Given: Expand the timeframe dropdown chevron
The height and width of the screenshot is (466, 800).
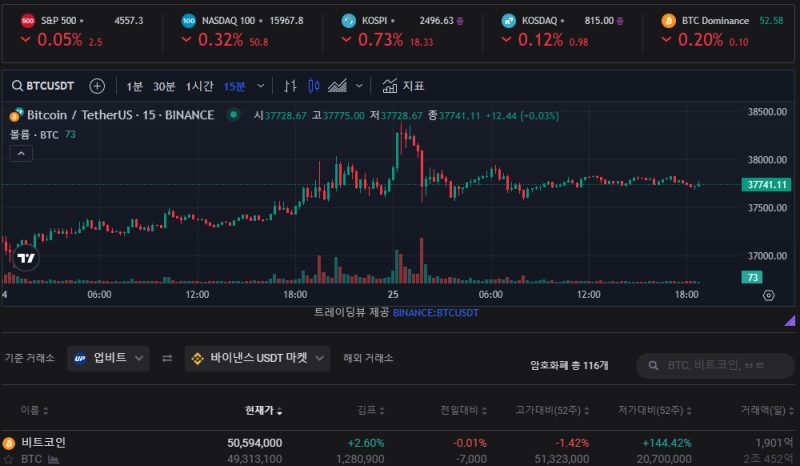Looking at the screenshot, I should coord(261,86).
